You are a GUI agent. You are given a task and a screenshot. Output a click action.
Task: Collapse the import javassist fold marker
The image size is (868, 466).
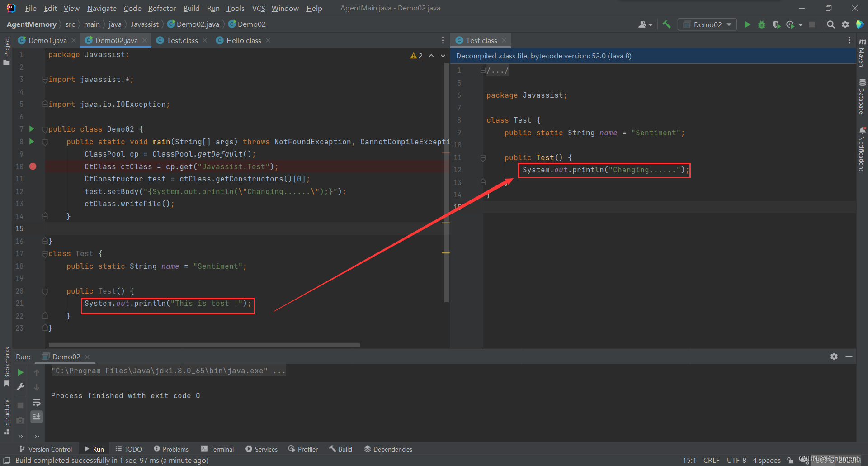45,80
